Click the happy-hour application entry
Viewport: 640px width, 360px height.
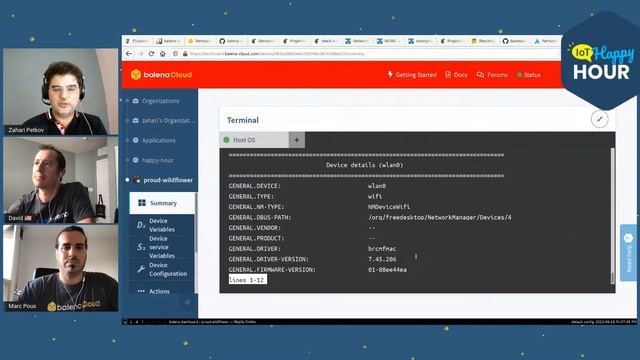158,160
